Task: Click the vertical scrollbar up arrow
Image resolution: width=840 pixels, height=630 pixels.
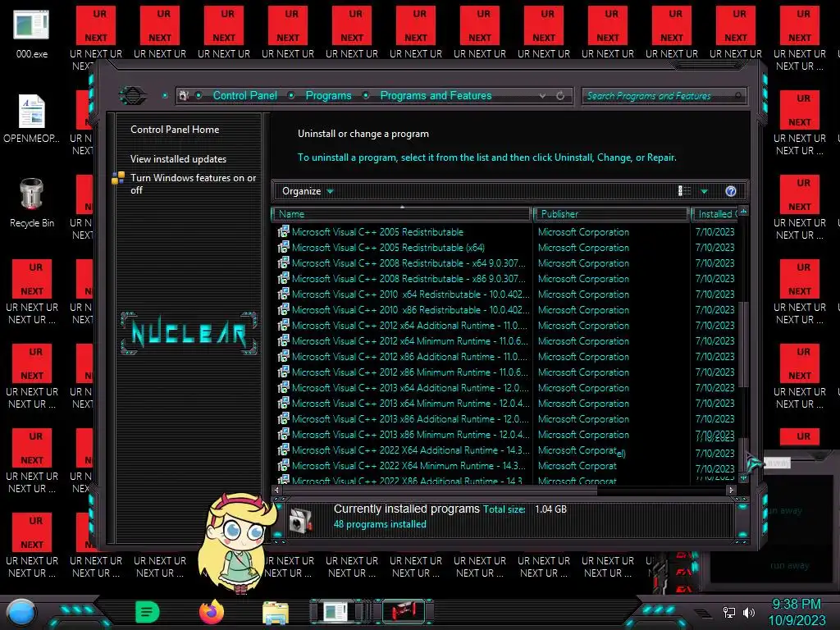Action: 743,212
